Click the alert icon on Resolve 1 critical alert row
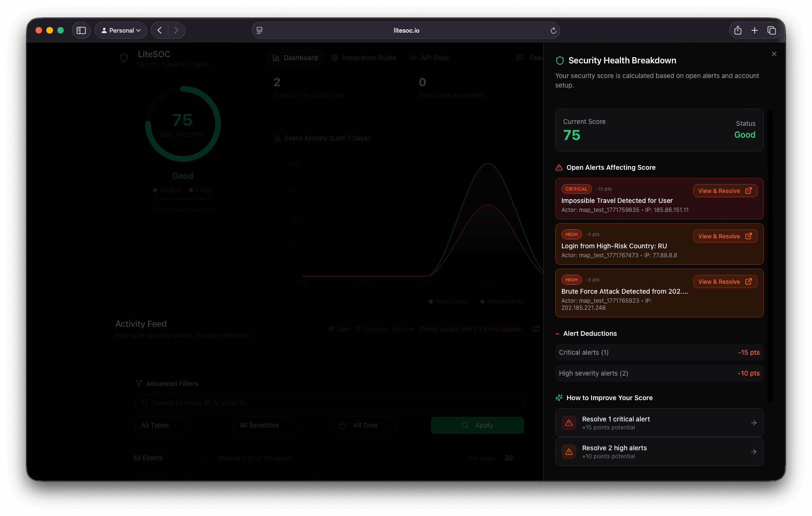The width and height of the screenshot is (812, 516). point(569,422)
